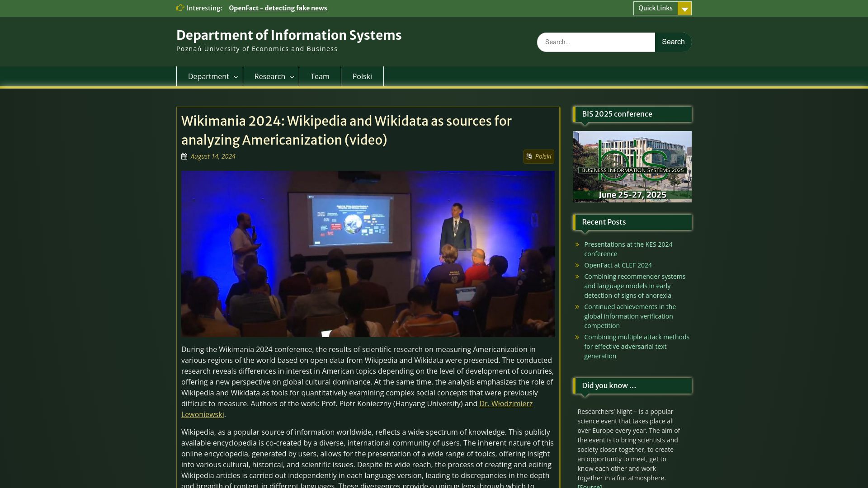Open the Quick Links dropdown arrow

tap(684, 8)
